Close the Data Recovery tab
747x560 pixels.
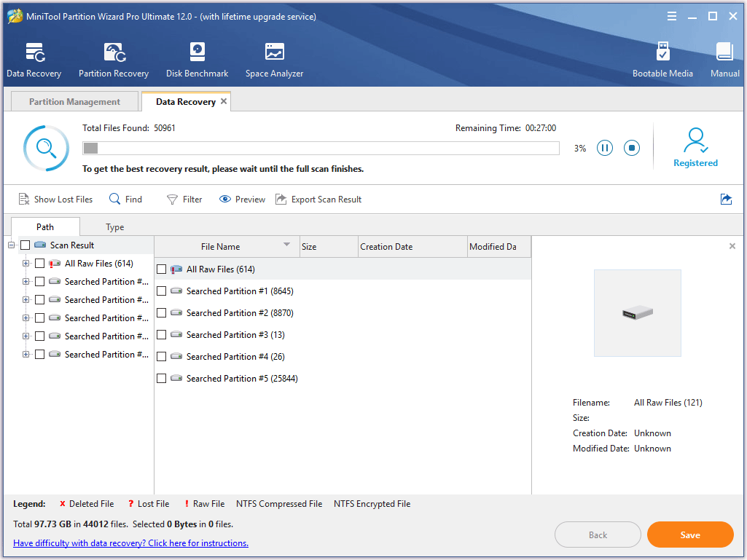tap(224, 101)
